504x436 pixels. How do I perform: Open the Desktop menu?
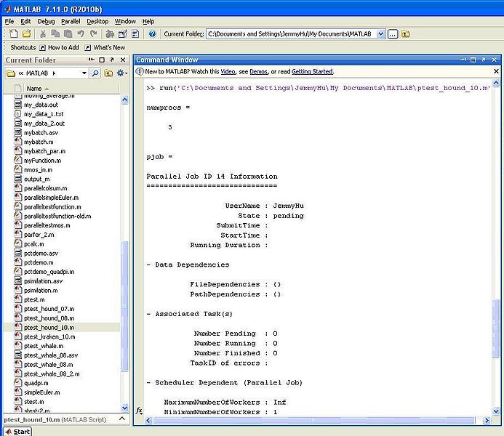click(x=97, y=22)
